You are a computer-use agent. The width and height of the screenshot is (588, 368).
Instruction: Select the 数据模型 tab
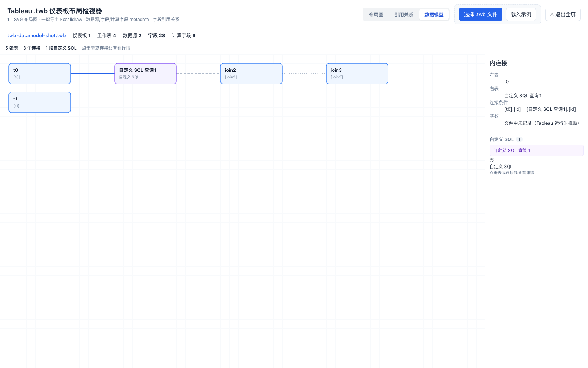(434, 14)
